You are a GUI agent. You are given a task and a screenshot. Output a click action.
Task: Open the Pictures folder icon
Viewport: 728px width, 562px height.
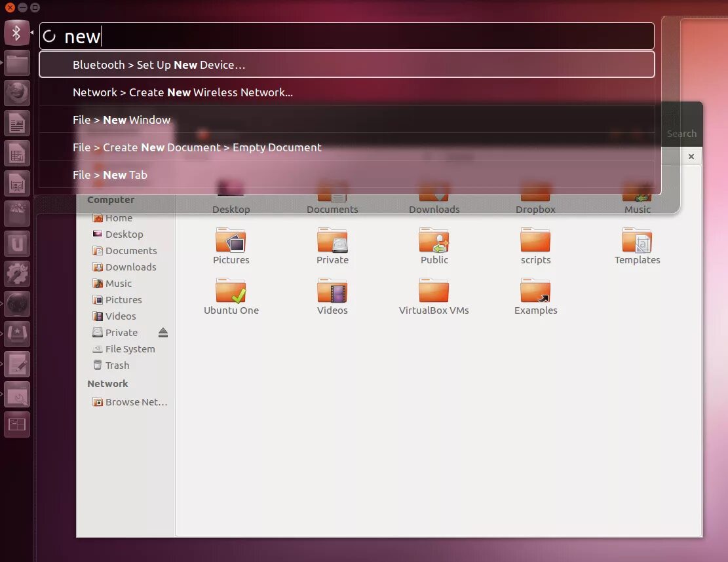click(231, 240)
